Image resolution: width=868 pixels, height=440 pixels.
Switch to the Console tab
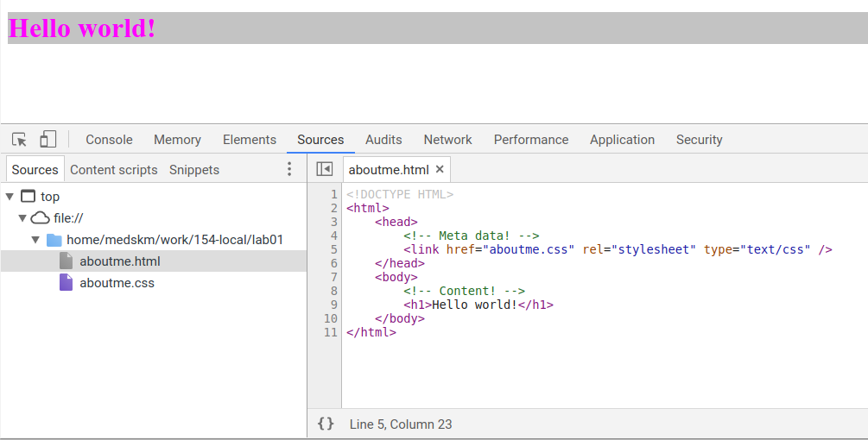[x=109, y=140]
